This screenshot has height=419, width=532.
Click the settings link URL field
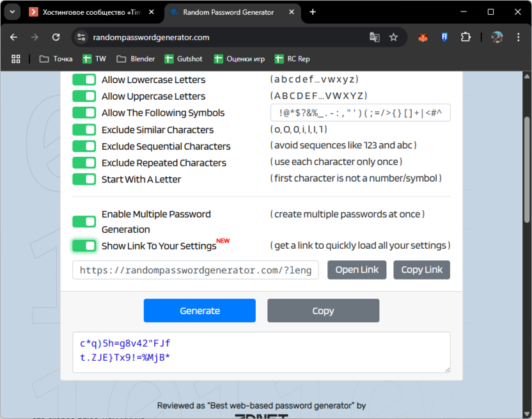click(x=196, y=270)
